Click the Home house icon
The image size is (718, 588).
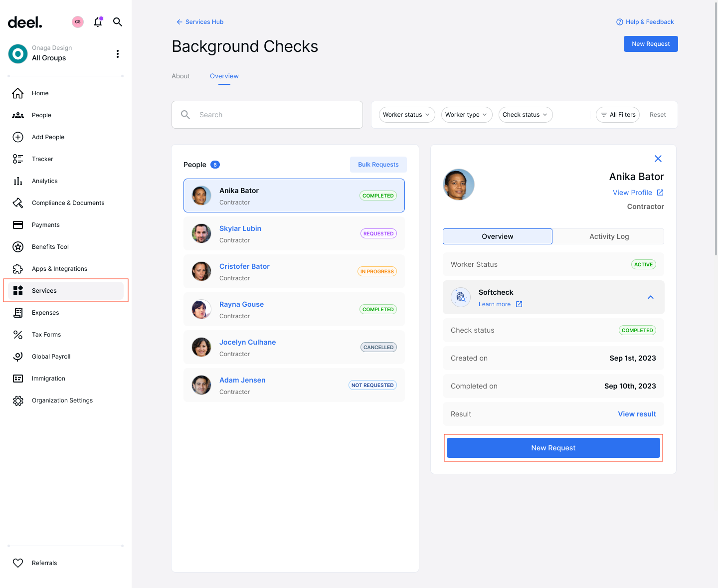(x=18, y=93)
